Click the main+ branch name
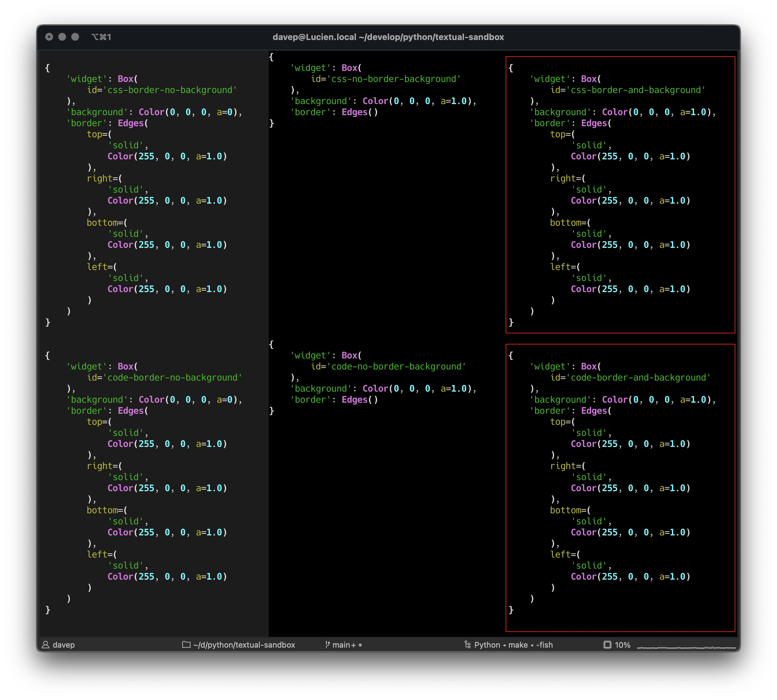The width and height of the screenshot is (777, 700). click(x=344, y=645)
